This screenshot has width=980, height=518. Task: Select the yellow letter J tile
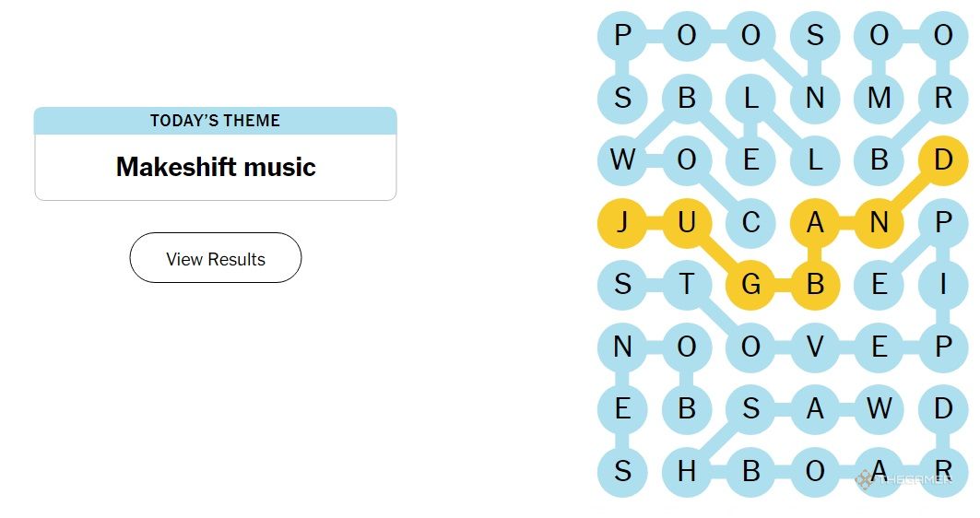point(622,222)
